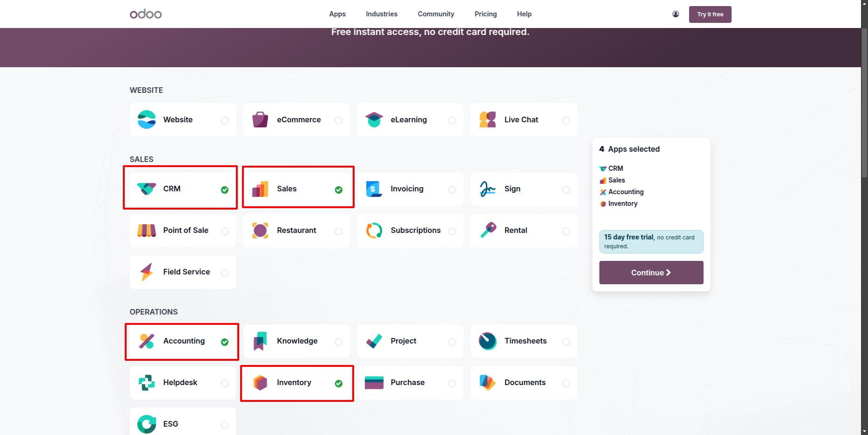Click the Helpdesk app icon
This screenshot has width=868, height=435.
(147, 382)
